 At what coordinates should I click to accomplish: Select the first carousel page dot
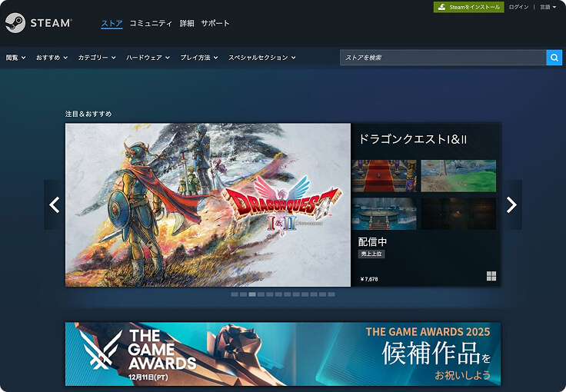[x=235, y=294]
